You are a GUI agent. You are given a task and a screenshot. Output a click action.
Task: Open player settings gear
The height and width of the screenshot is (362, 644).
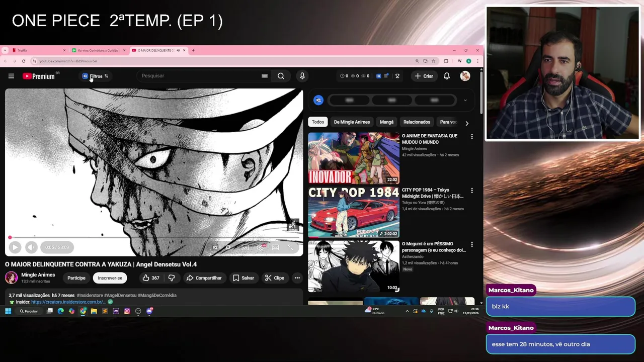point(261,247)
